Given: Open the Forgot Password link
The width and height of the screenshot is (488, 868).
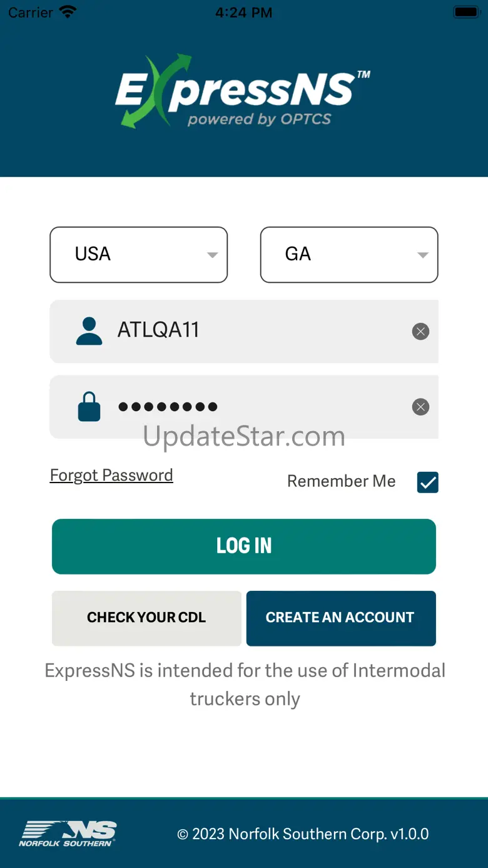Looking at the screenshot, I should pyautogui.click(x=111, y=476).
